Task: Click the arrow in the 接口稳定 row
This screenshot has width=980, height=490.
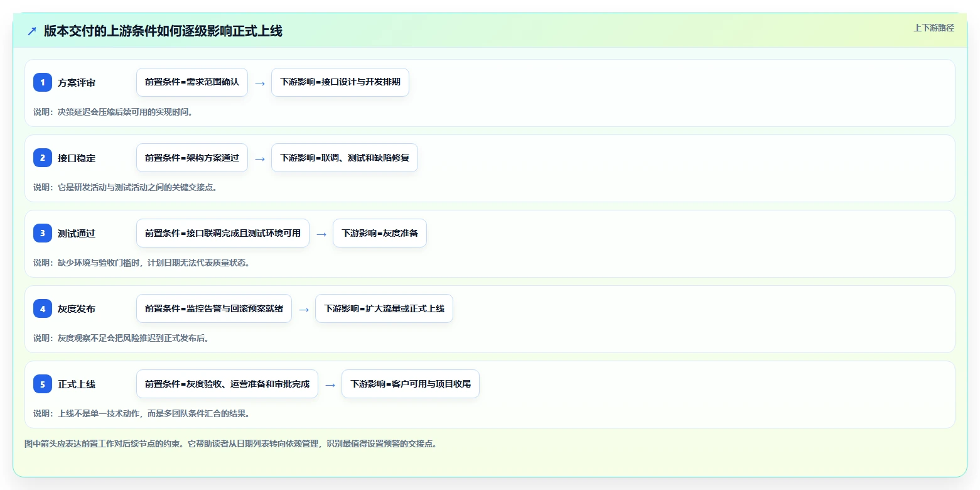Action: (260, 159)
